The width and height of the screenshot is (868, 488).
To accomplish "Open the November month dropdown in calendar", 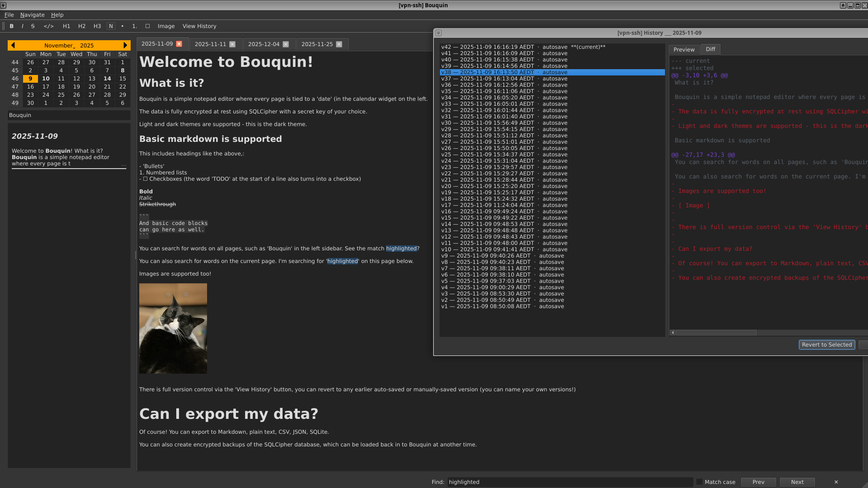I will (59, 46).
